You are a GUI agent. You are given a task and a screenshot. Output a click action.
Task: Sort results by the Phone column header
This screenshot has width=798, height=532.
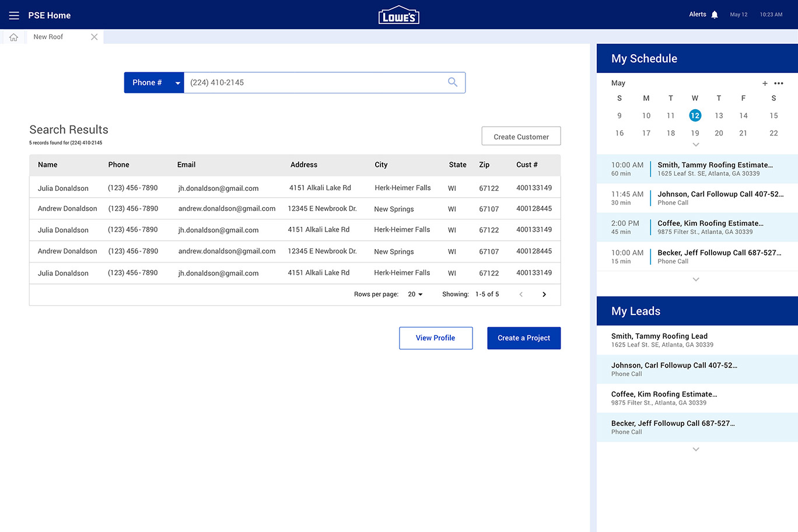click(x=118, y=165)
